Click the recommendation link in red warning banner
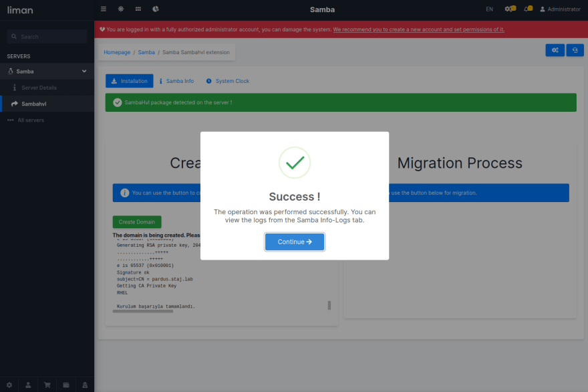This screenshot has width=588, height=392. click(x=418, y=29)
